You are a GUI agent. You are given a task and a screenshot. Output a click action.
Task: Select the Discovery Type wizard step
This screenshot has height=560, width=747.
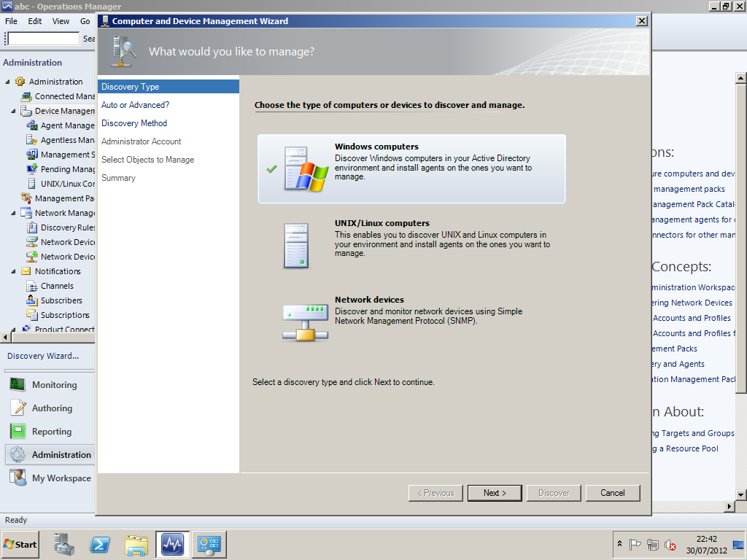tap(169, 87)
